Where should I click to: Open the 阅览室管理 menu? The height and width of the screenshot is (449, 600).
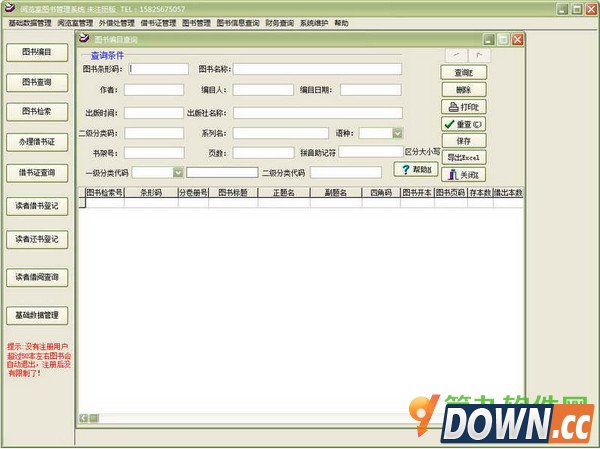pos(75,23)
